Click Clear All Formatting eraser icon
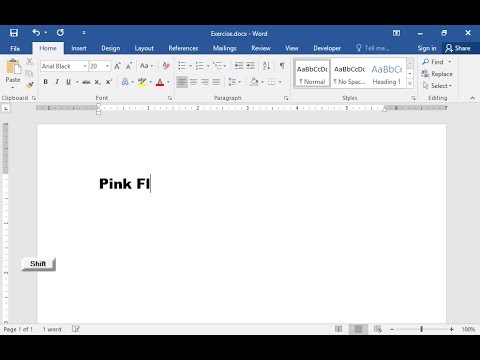This screenshot has width=480, height=360. point(166,66)
